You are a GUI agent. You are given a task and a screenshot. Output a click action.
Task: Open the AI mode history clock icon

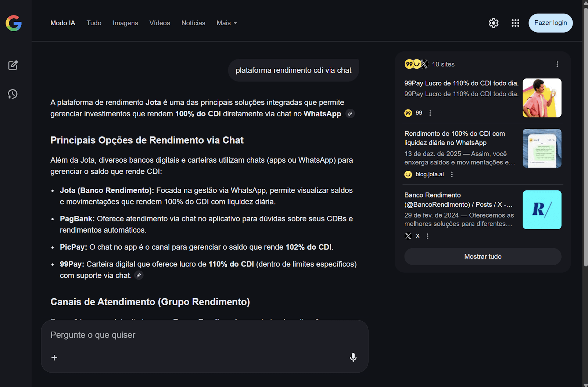pyautogui.click(x=13, y=94)
